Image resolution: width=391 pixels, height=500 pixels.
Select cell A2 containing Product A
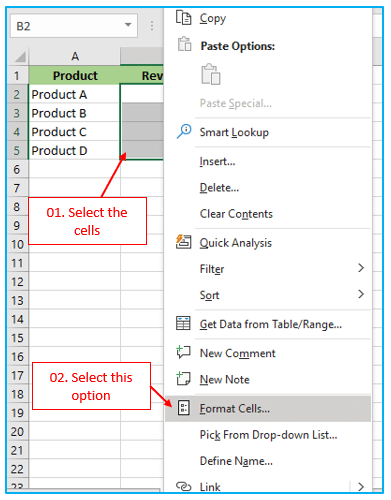tap(74, 94)
